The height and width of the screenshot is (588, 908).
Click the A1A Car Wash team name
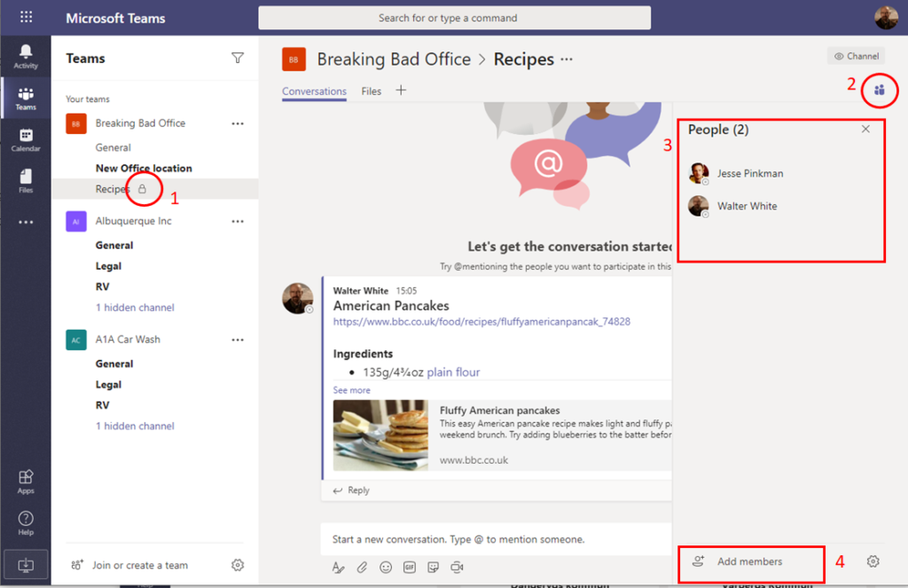point(128,340)
